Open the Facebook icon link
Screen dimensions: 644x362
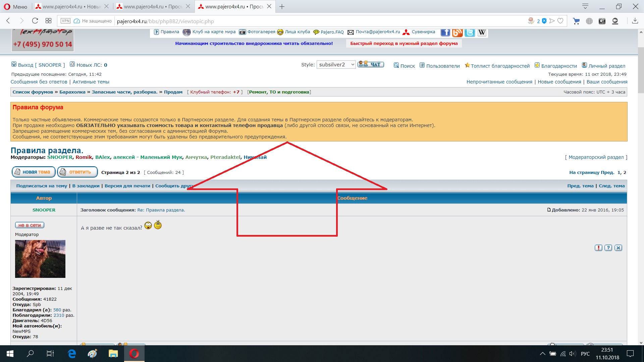(445, 32)
